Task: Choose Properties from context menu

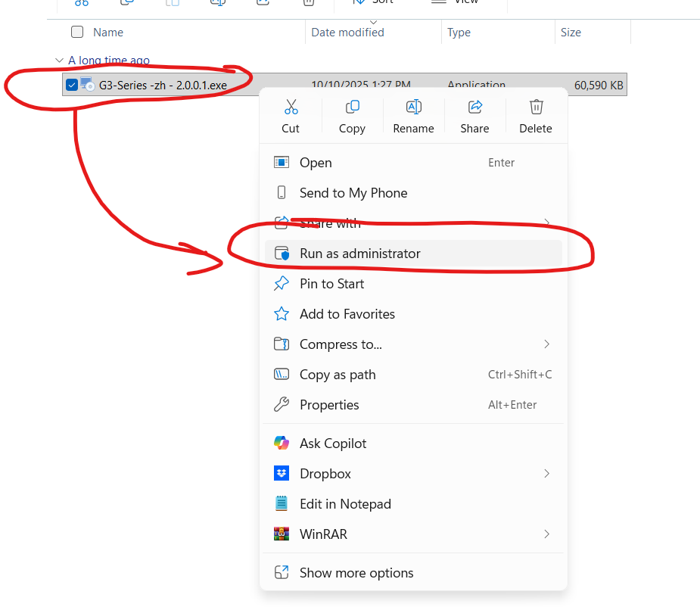Action: pos(329,405)
